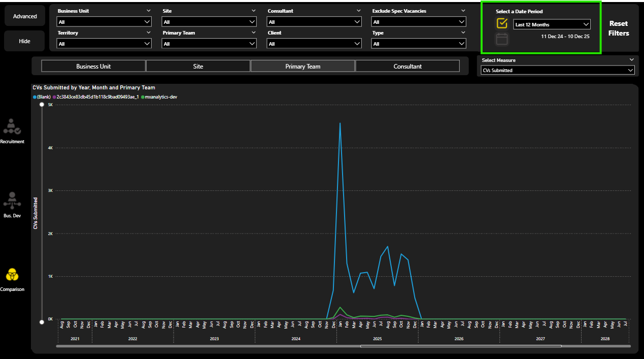Click the 1K y-axis value

click(x=50, y=276)
